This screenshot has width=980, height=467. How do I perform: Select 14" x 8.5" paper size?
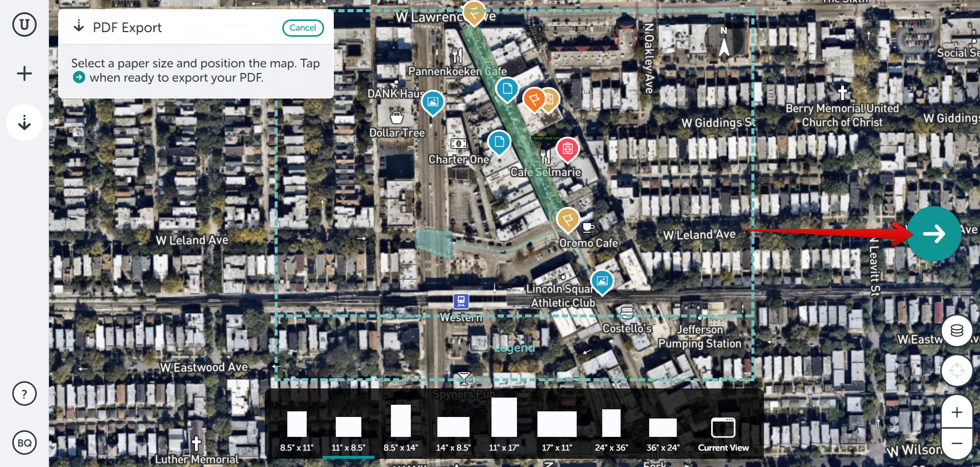tap(453, 433)
